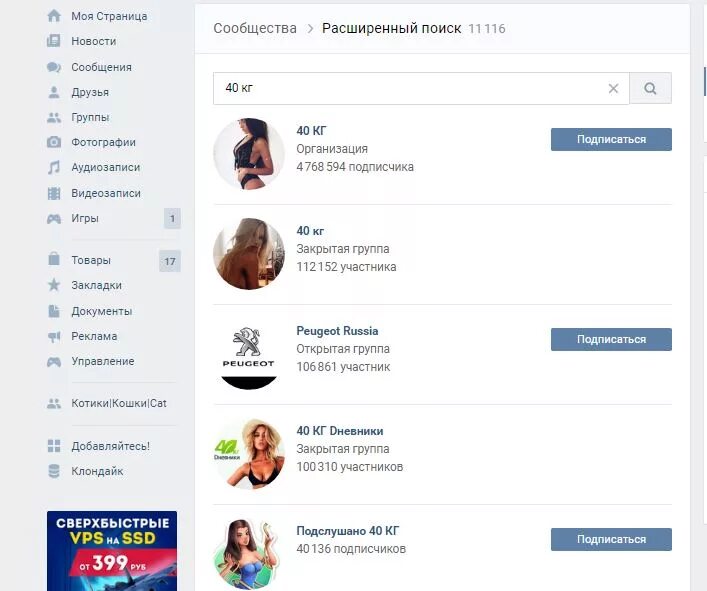Go back to Сообщества breadcrumb

coord(255,28)
